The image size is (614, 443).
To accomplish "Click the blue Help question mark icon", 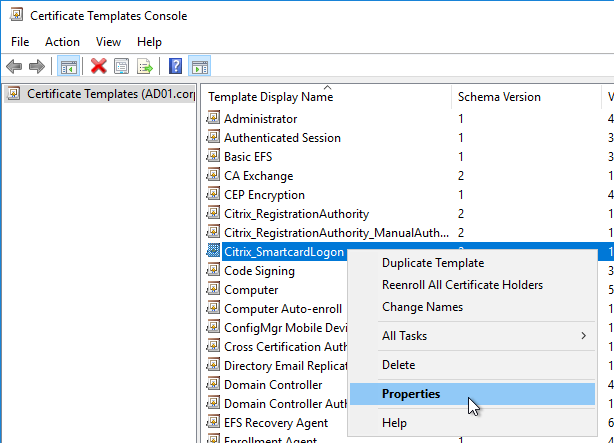I will point(175,66).
